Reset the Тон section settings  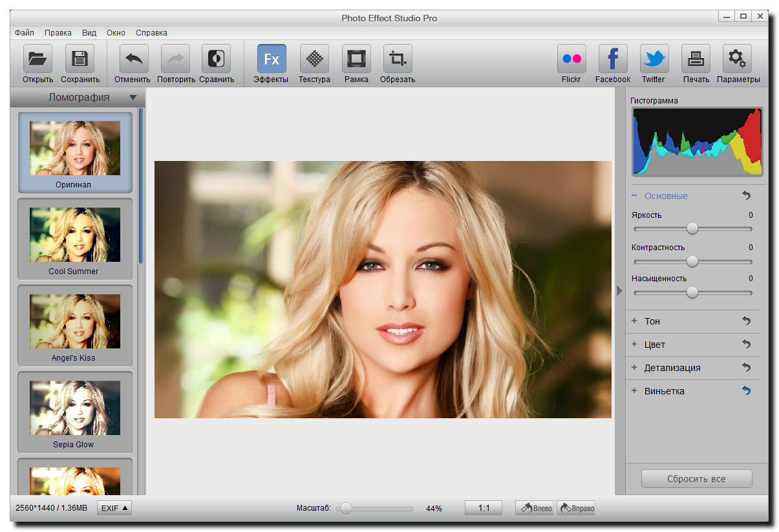746,321
